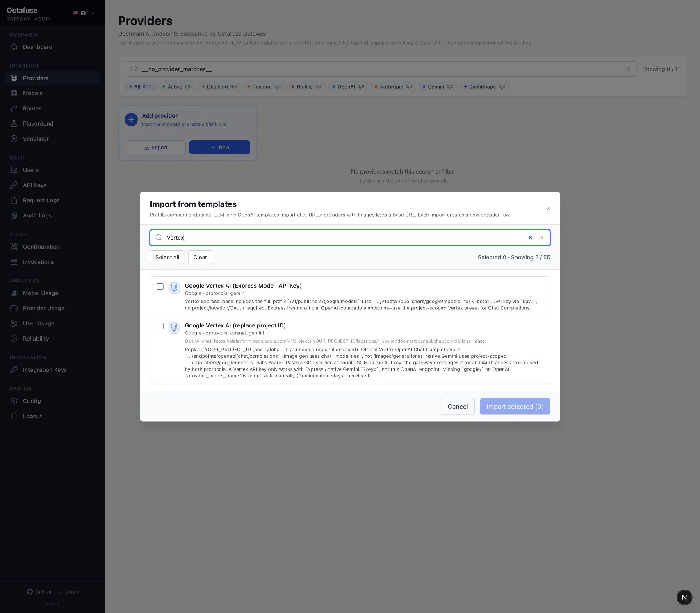Click the Import button on Add provider card
The width and height of the screenshot is (700, 613).
click(155, 147)
